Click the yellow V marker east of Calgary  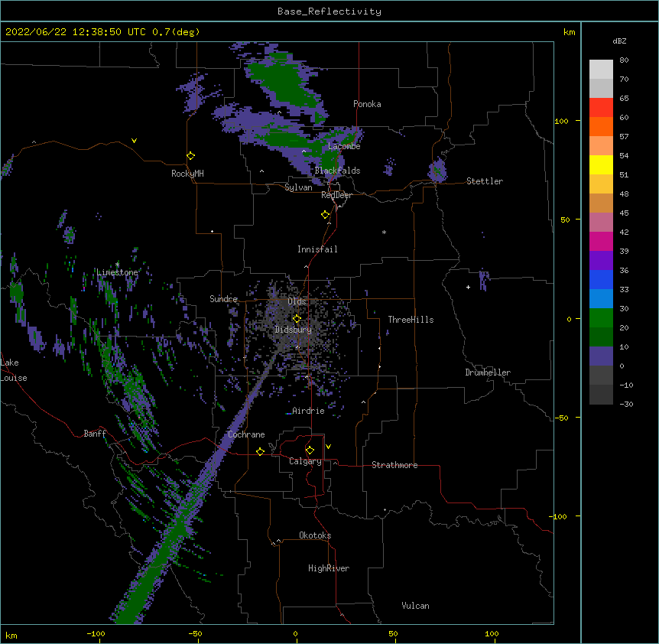coord(328,447)
